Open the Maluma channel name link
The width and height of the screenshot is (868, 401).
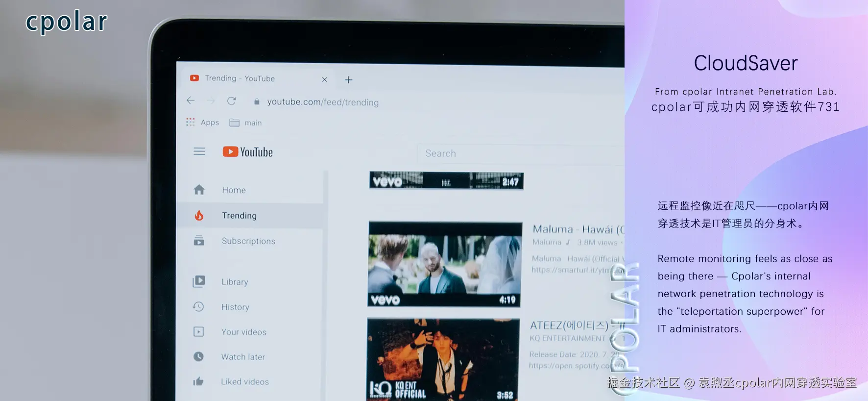[x=547, y=242]
